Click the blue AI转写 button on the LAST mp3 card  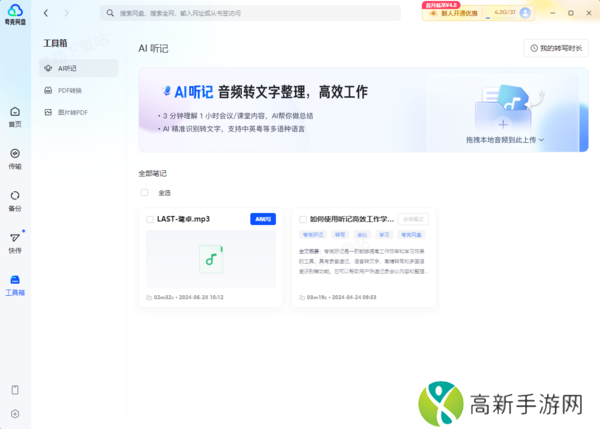(263, 219)
